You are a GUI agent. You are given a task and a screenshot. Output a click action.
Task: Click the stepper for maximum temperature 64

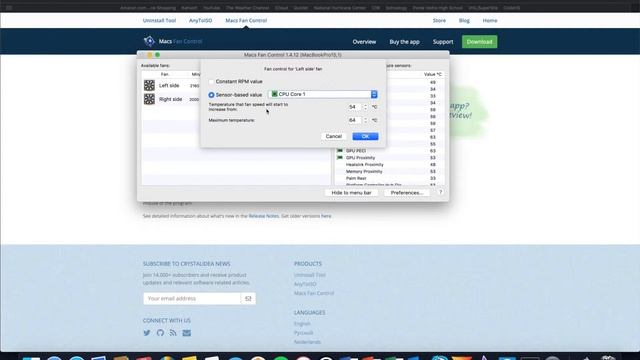point(365,120)
